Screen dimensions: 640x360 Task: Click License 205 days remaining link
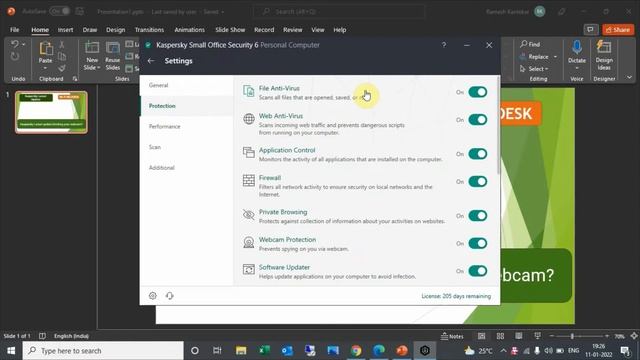456,296
